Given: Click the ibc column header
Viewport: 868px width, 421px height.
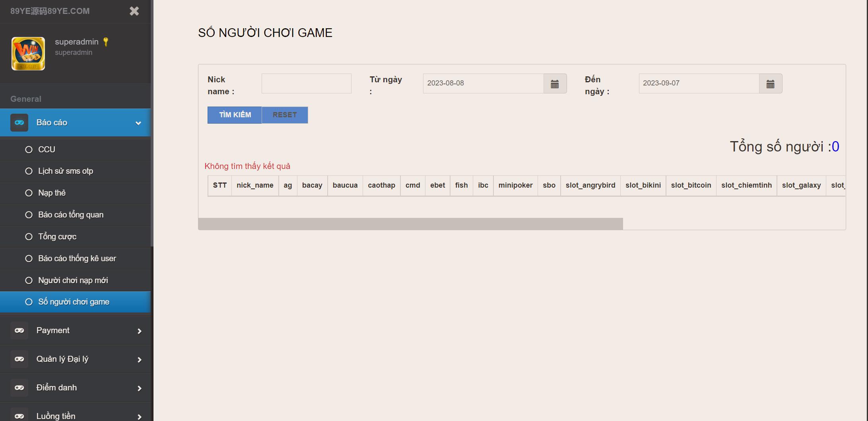Looking at the screenshot, I should [483, 186].
